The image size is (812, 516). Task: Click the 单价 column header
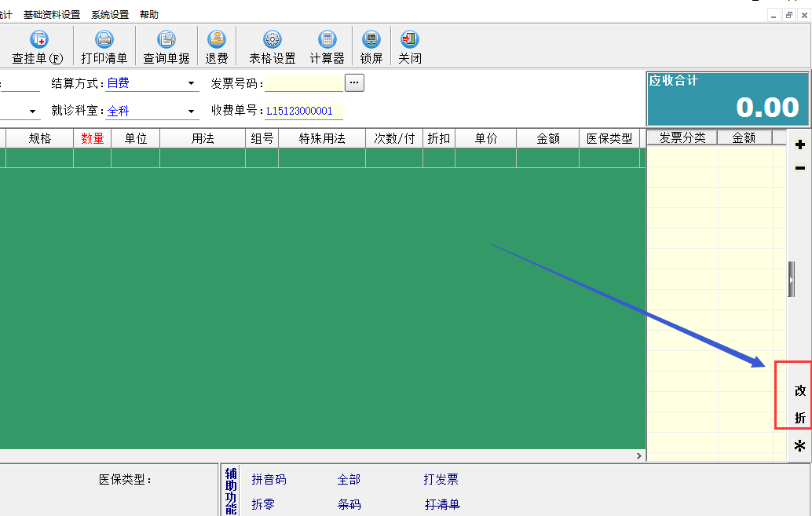coord(486,138)
